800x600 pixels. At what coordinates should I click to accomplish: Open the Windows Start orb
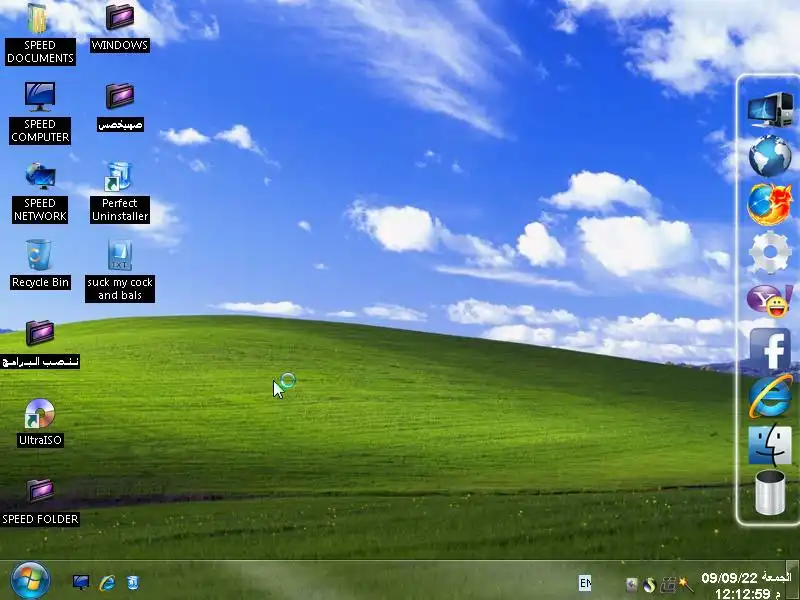[x=30, y=580]
